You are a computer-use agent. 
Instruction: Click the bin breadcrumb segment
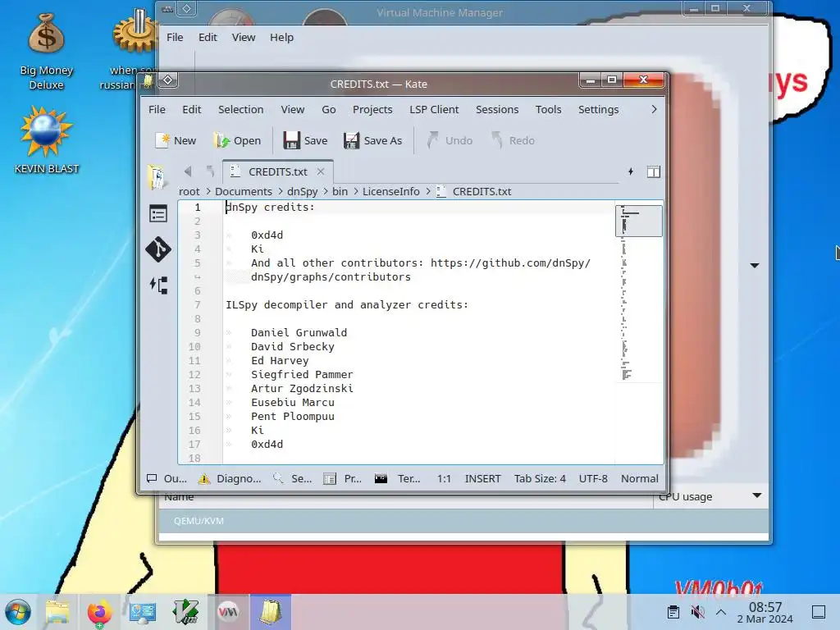340,191
